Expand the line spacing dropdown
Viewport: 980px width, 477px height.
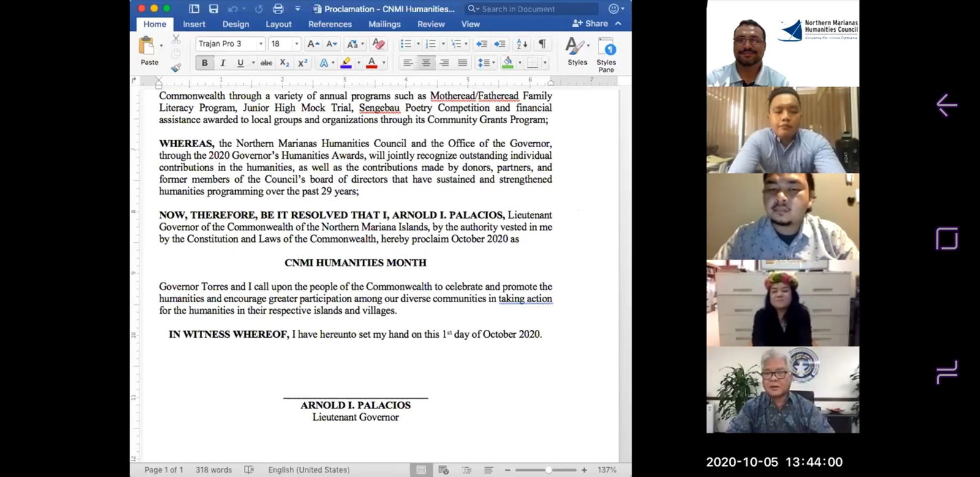pos(493,63)
